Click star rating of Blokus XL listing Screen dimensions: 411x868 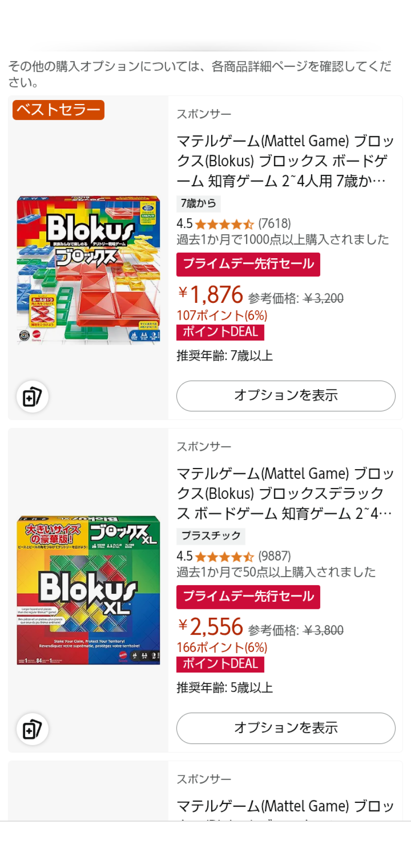tap(225, 556)
